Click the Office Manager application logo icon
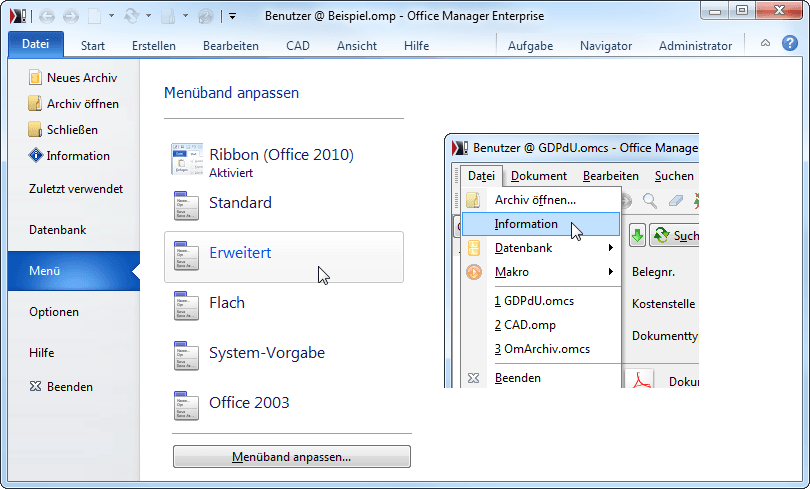Image resolution: width=810 pixels, height=489 pixels. click(18, 16)
